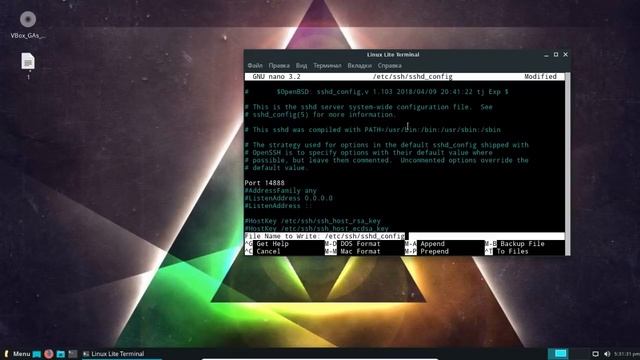Click /etc/ssh/sshd_config in nano title bar
This screenshot has height=360, width=640.
click(412, 76)
